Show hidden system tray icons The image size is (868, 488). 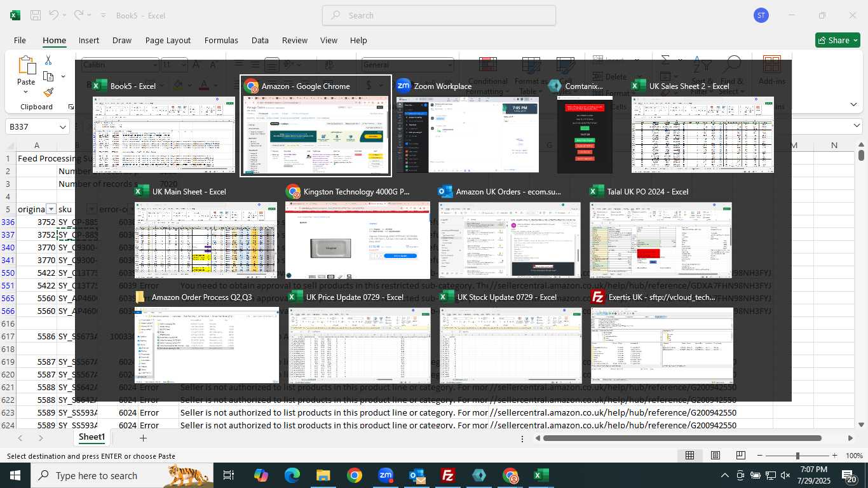pyautogui.click(x=724, y=475)
